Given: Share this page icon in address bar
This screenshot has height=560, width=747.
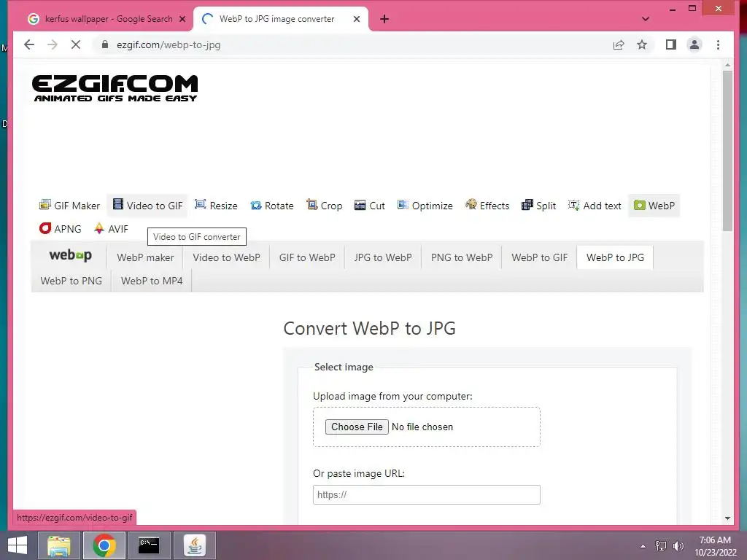Looking at the screenshot, I should click(x=619, y=44).
